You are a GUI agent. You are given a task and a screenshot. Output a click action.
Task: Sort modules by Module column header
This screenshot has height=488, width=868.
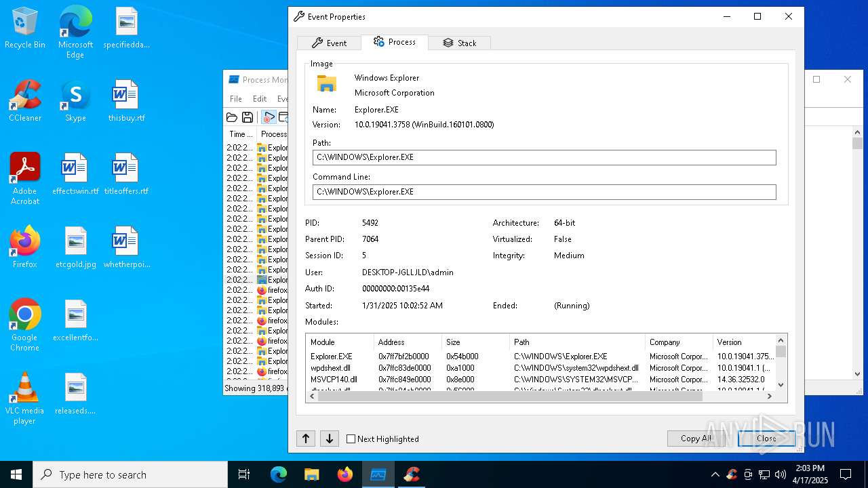(x=340, y=342)
